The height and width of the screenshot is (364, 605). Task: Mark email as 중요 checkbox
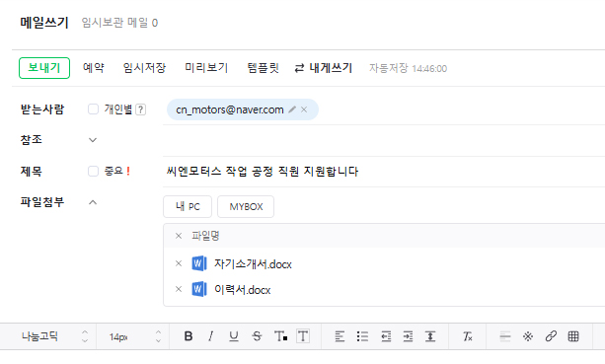[93, 171]
